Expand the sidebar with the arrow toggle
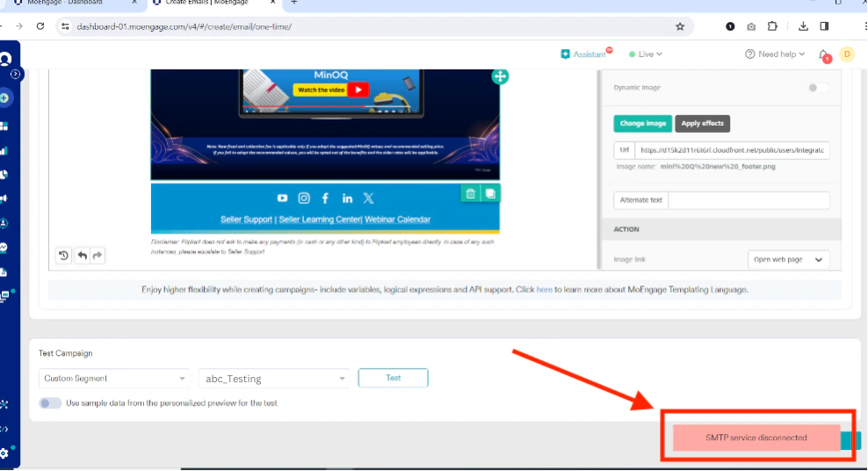This screenshot has width=868, height=471. pyautogui.click(x=16, y=74)
